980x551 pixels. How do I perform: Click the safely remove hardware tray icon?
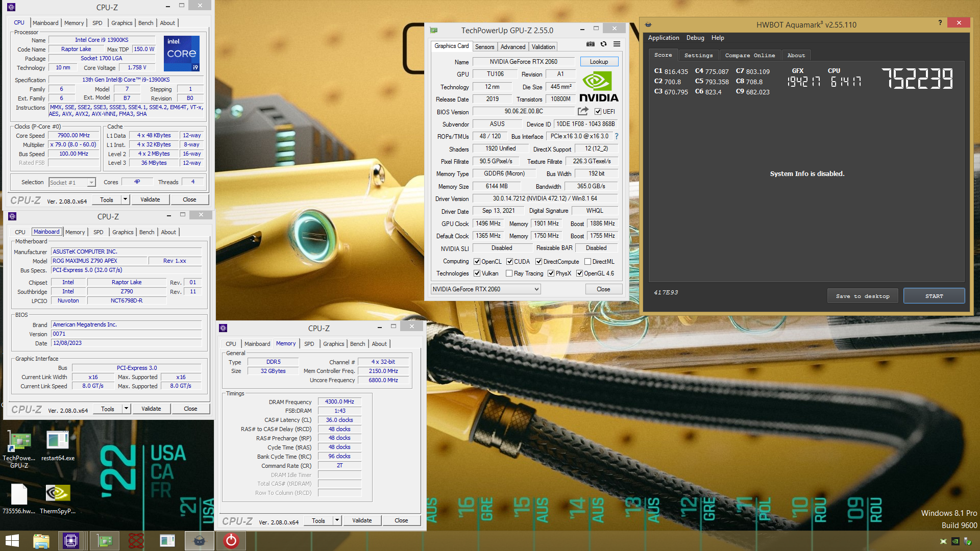point(967,541)
